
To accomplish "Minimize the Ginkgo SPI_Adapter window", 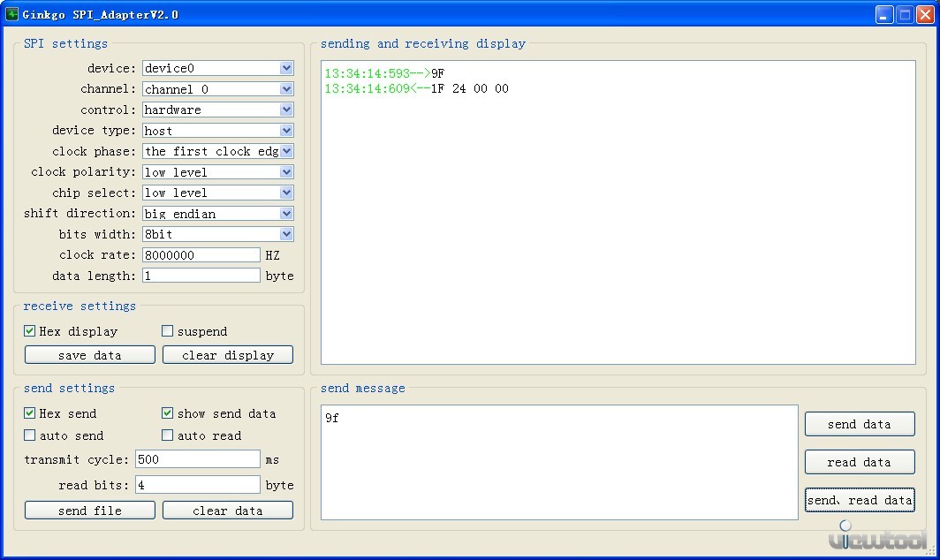I will pos(884,14).
